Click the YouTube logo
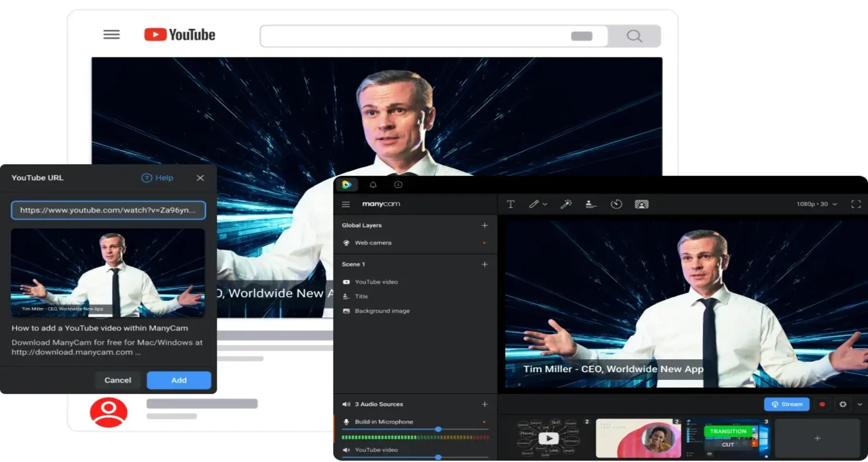Image resolution: width=868 pixels, height=462 pixels. click(x=180, y=35)
